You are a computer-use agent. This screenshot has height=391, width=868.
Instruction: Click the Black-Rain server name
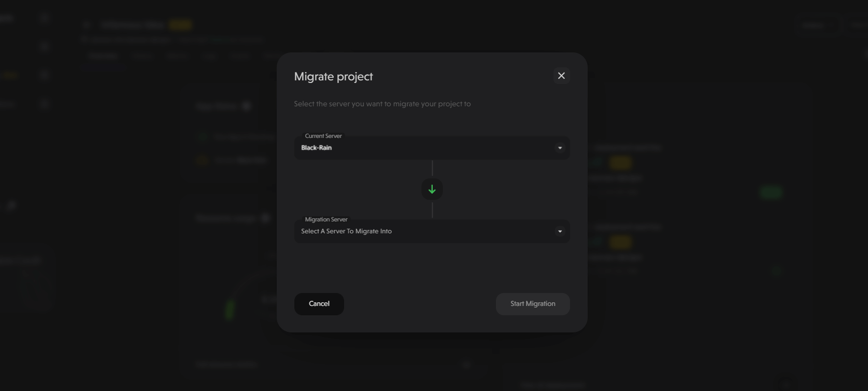tap(317, 148)
